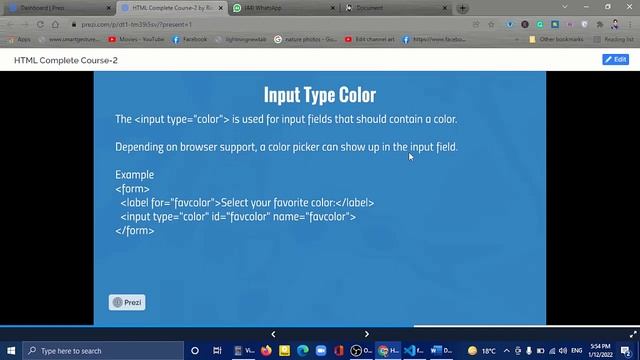The height and width of the screenshot is (360, 640).
Task: Open the Extensions puzzle icon
Action: [x=600, y=24]
